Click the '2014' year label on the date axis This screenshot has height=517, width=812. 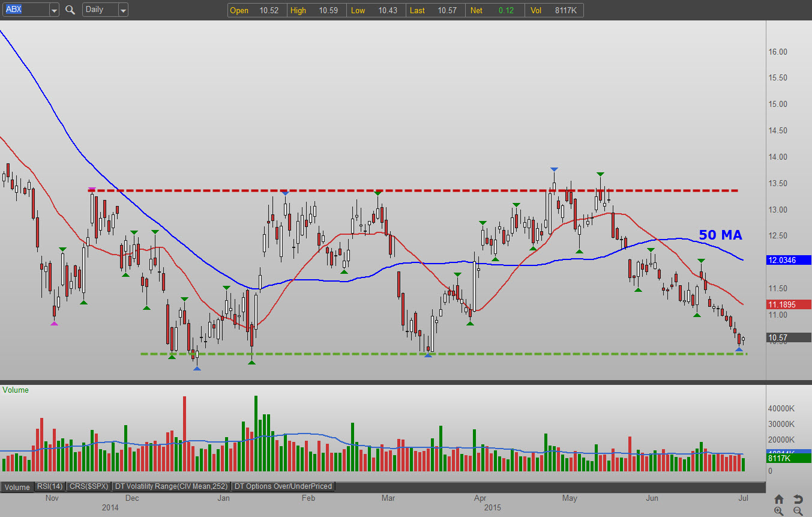110,508
